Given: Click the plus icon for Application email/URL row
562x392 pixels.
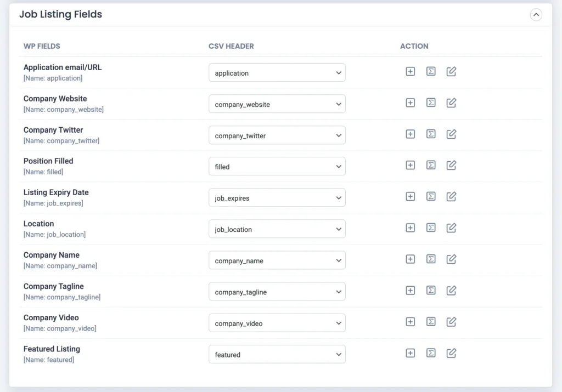Looking at the screenshot, I should coord(410,71).
